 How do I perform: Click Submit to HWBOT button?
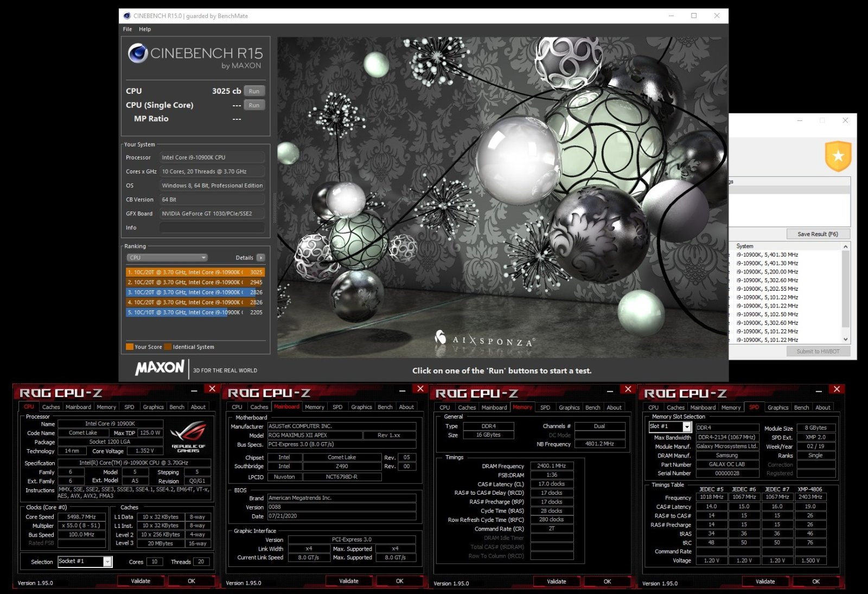[x=818, y=352]
